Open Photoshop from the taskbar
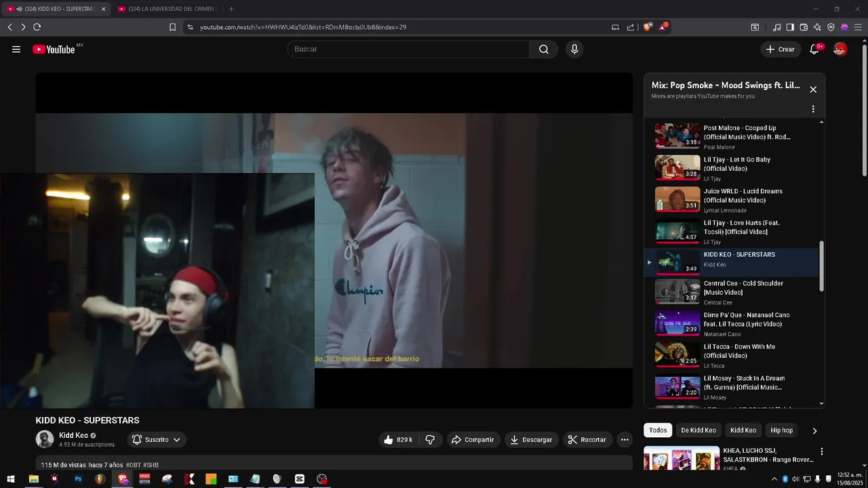Image resolution: width=868 pixels, height=488 pixels. (x=78, y=479)
